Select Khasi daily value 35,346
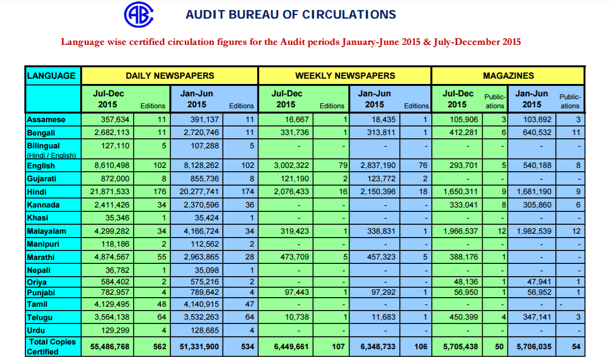Screen dimensions: 612x364 click(116, 218)
